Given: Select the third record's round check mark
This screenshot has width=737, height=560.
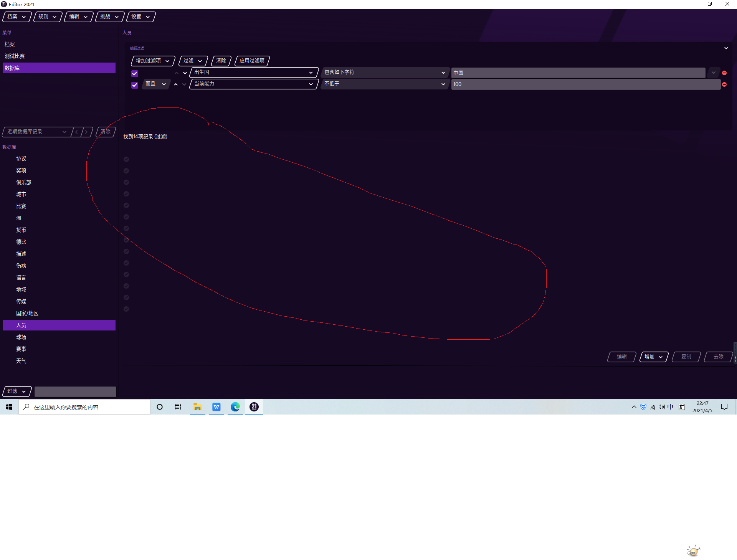Looking at the screenshot, I should click(x=126, y=182).
